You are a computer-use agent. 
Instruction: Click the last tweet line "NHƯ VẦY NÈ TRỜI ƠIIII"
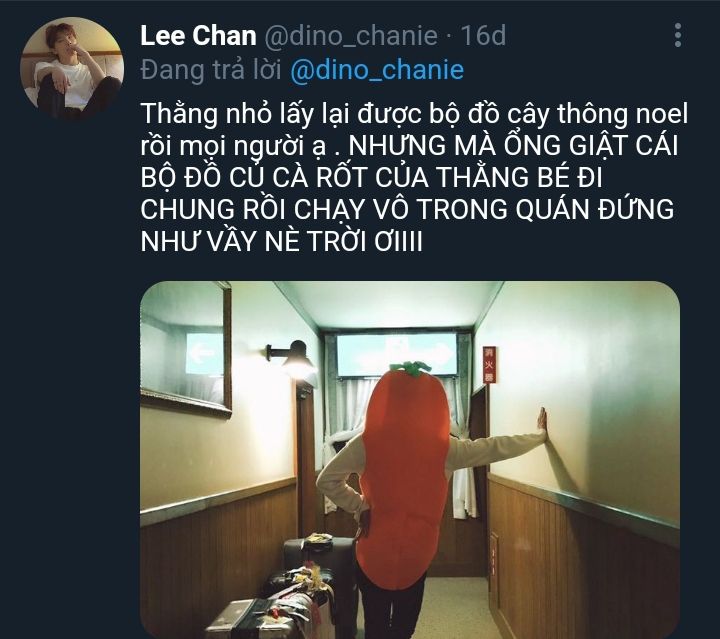tap(281, 241)
